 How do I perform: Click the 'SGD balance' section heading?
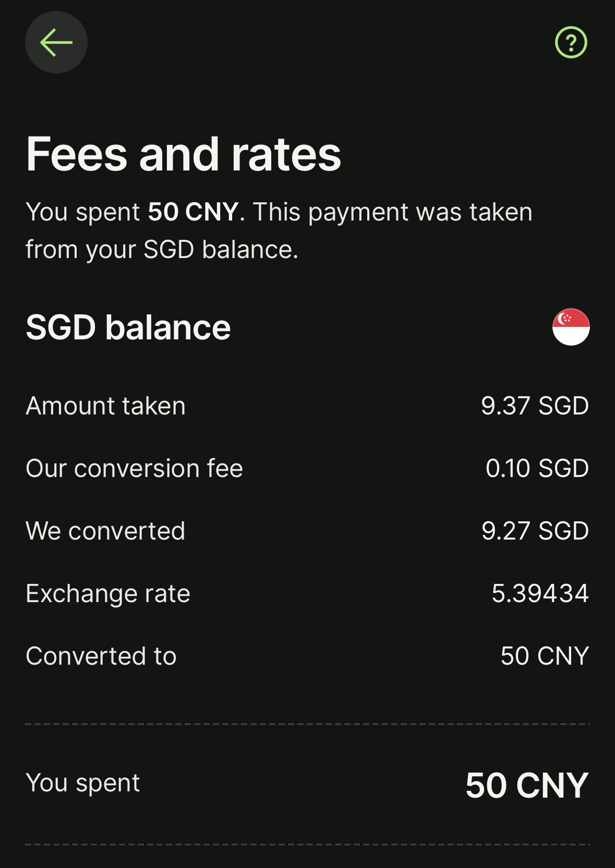click(128, 327)
